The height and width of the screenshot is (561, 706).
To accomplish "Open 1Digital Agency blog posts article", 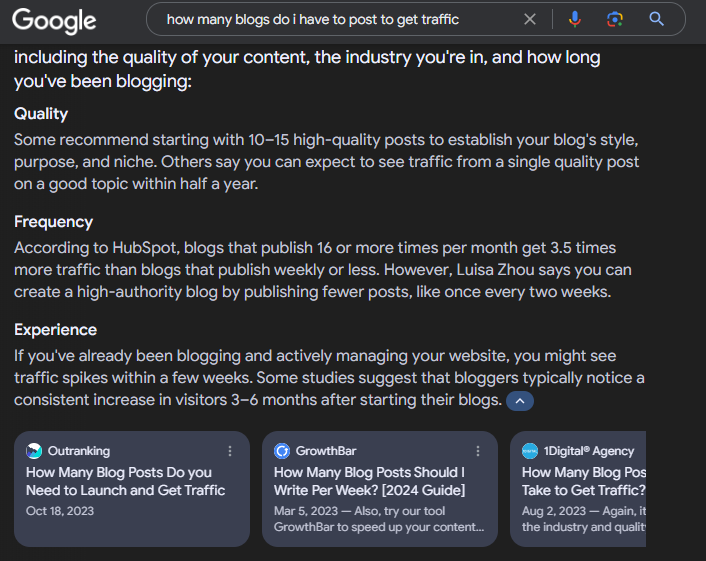I will click(x=583, y=481).
